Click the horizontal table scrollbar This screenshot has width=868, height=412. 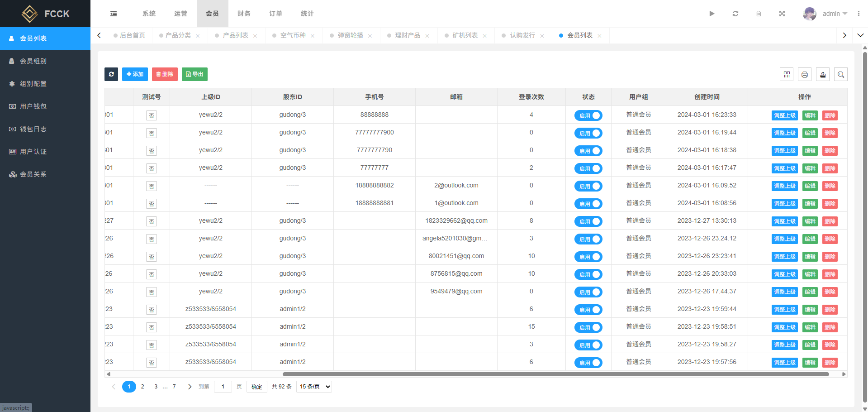(555, 374)
